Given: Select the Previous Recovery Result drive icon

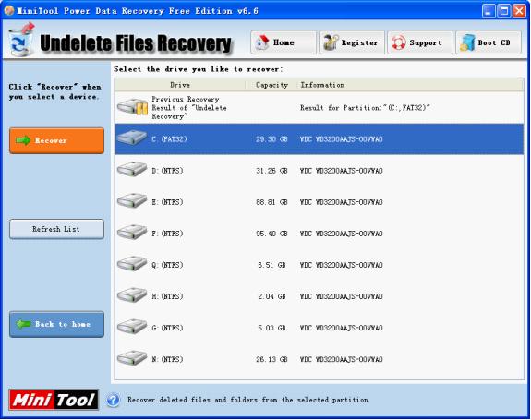Looking at the screenshot, I should point(132,107).
